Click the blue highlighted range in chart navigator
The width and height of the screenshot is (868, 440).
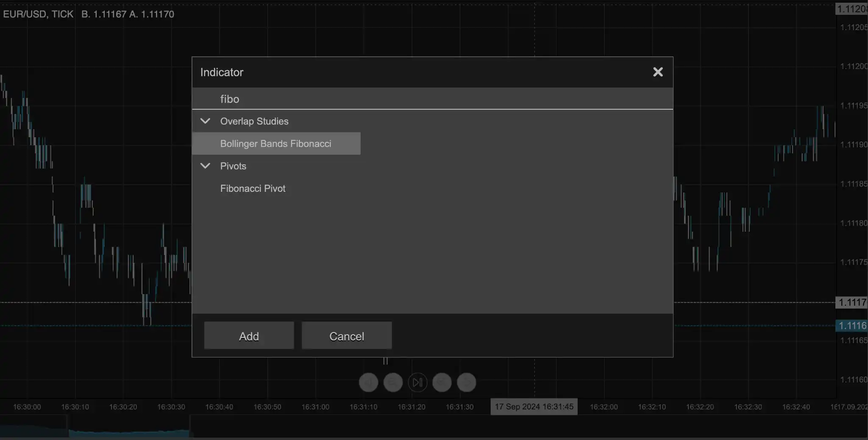coord(129,432)
